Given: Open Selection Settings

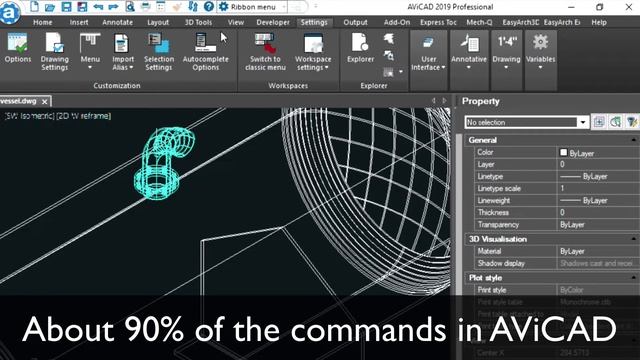Looking at the screenshot, I should pos(159,51).
